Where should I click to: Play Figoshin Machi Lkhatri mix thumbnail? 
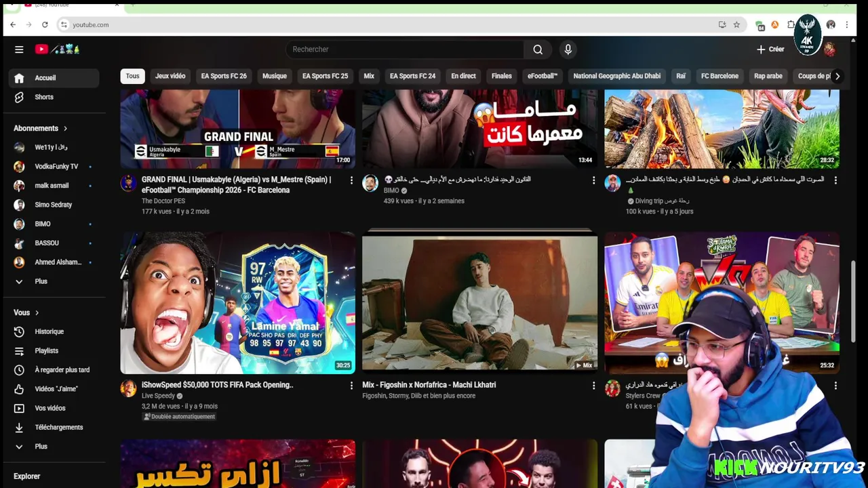[480, 302]
